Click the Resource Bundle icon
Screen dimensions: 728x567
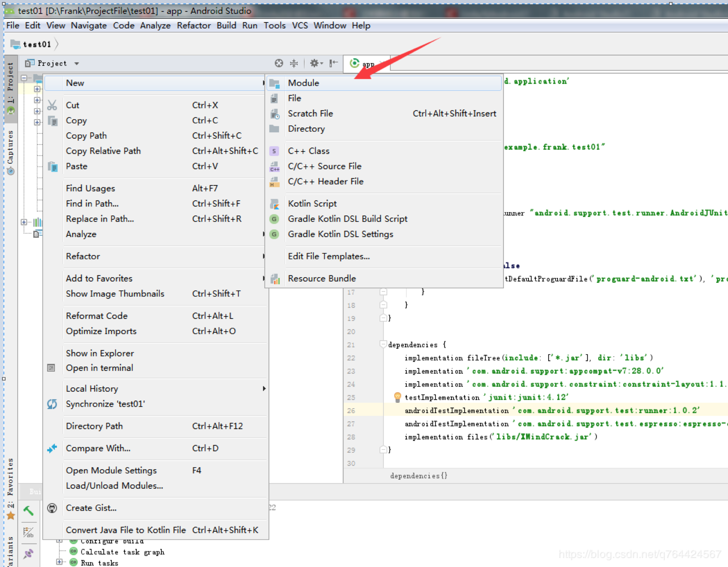(x=274, y=279)
